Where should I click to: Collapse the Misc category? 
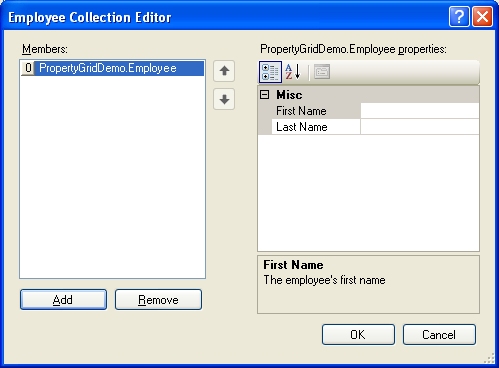265,95
